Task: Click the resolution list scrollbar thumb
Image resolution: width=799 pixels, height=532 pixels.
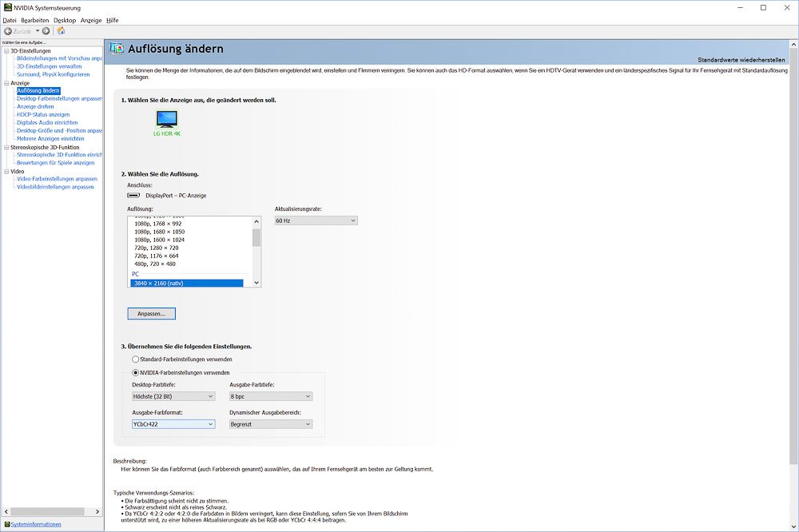Action: pyautogui.click(x=256, y=238)
